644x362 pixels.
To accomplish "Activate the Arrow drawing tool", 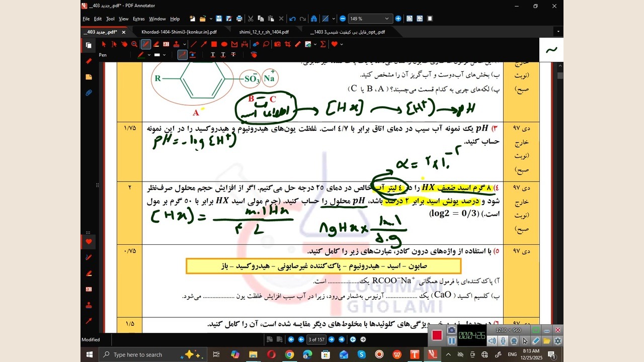I will point(204,44).
